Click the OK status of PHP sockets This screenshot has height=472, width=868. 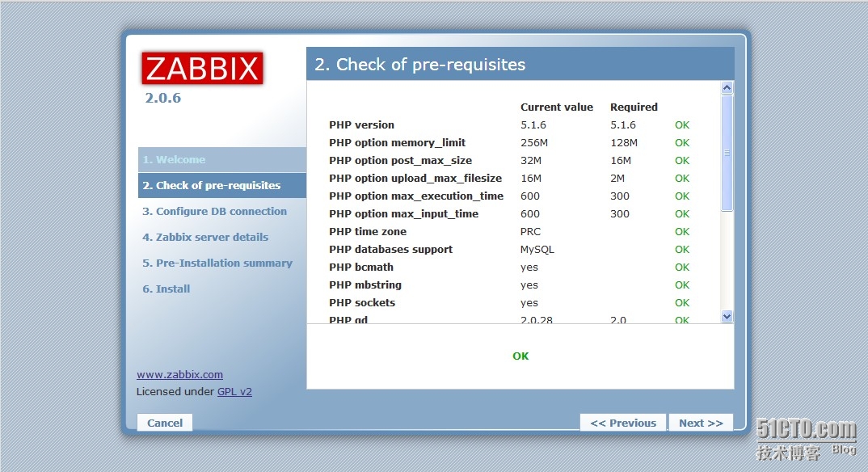tap(682, 302)
